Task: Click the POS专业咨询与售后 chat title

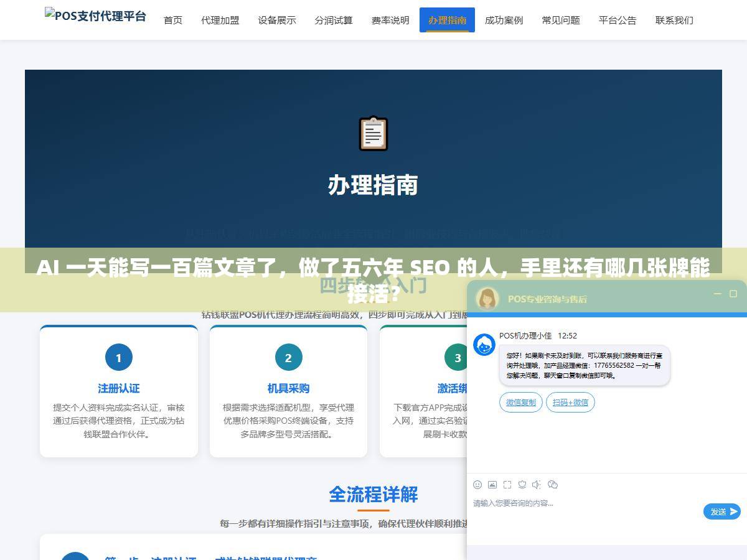Action: pyautogui.click(x=547, y=299)
